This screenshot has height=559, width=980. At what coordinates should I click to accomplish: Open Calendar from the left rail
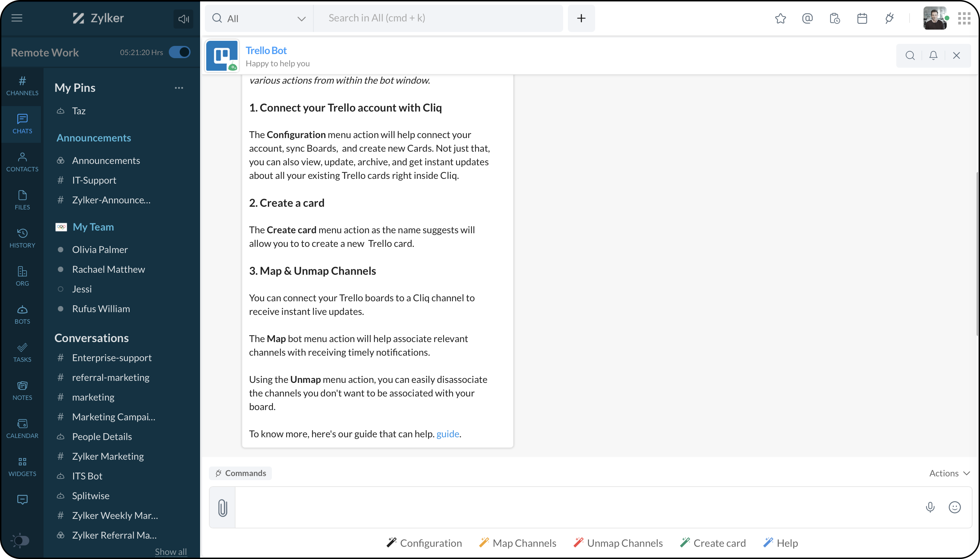pos(22,428)
